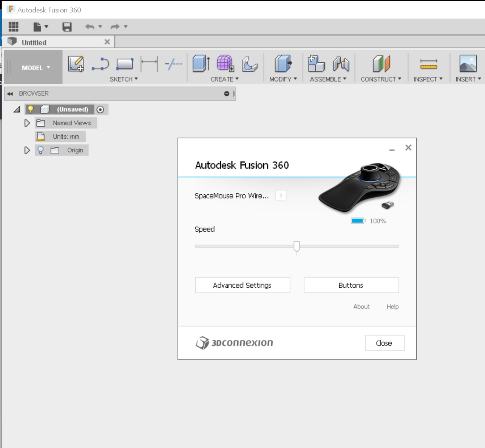The image size is (485, 448).
Task: Click the browser panel minus circle icon
Action: coord(227,93)
